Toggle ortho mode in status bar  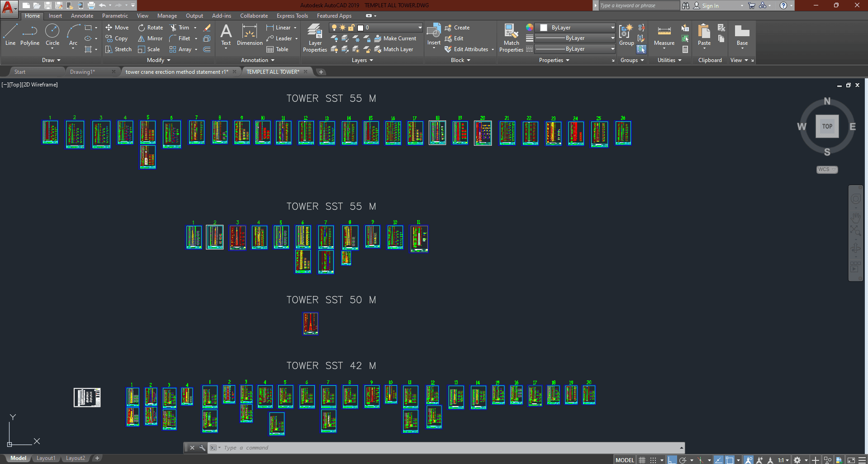(672, 460)
